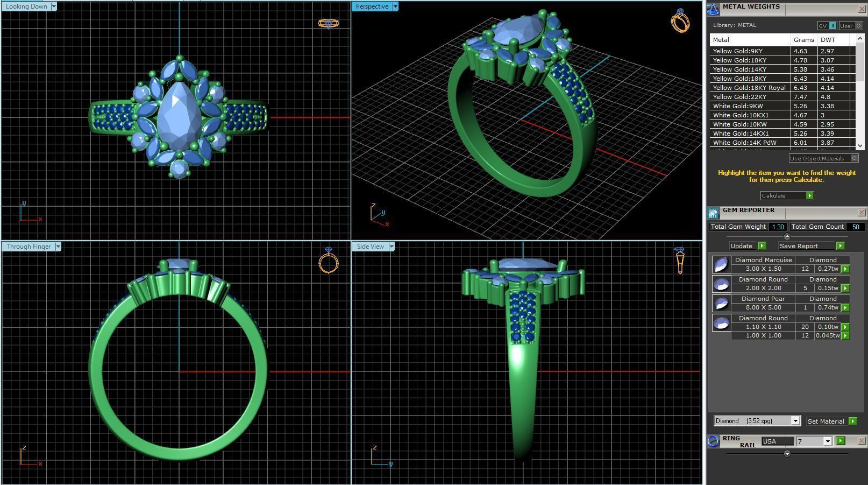The image size is (868, 485).
Task: Click the green apply arrow in Ring Rail
Action: point(841,441)
